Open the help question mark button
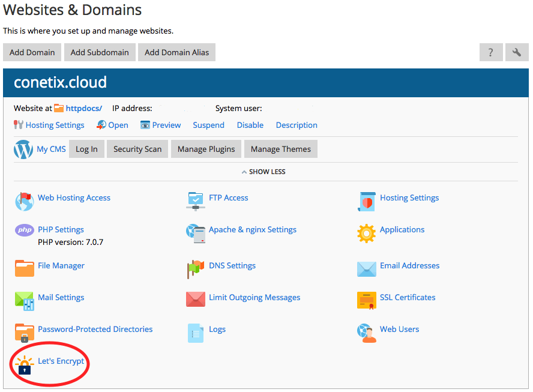Screen dimensions: 533x392 pos(490,52)
